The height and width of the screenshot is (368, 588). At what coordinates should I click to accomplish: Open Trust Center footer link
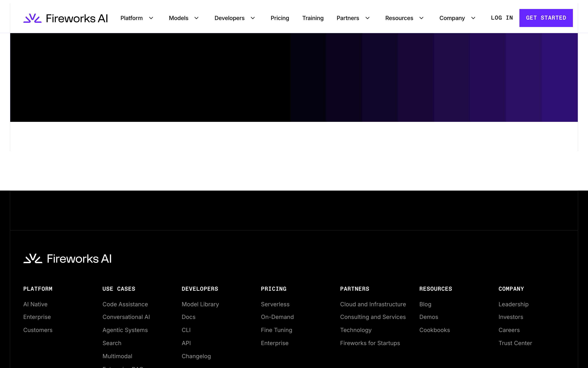point(515,343)
